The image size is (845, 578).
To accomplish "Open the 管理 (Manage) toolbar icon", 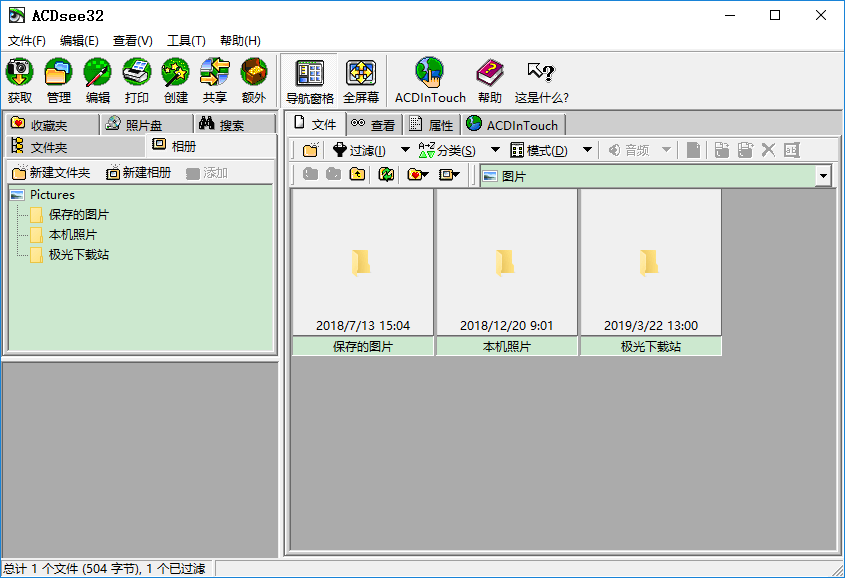I will (59, 73).
